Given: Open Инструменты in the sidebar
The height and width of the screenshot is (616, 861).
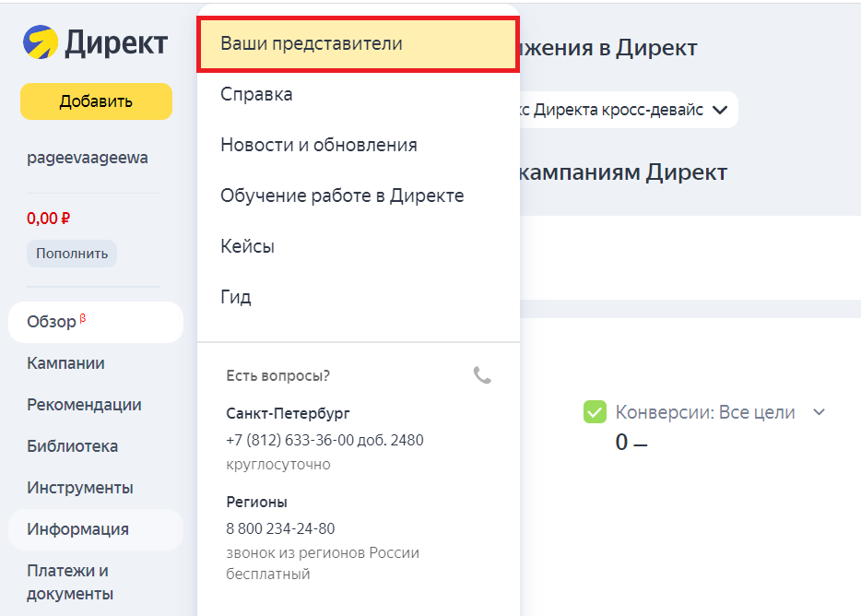Looking at the screenshot, I should pyautogui.click(x=80, y=488).
